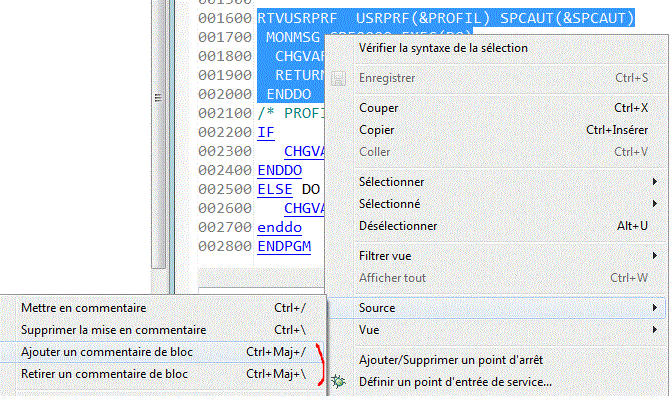Image resolution: width=669 pixels, height=396 pixels.
Task: Expand the Source submenu arrow
Action: tap(655, 308)
